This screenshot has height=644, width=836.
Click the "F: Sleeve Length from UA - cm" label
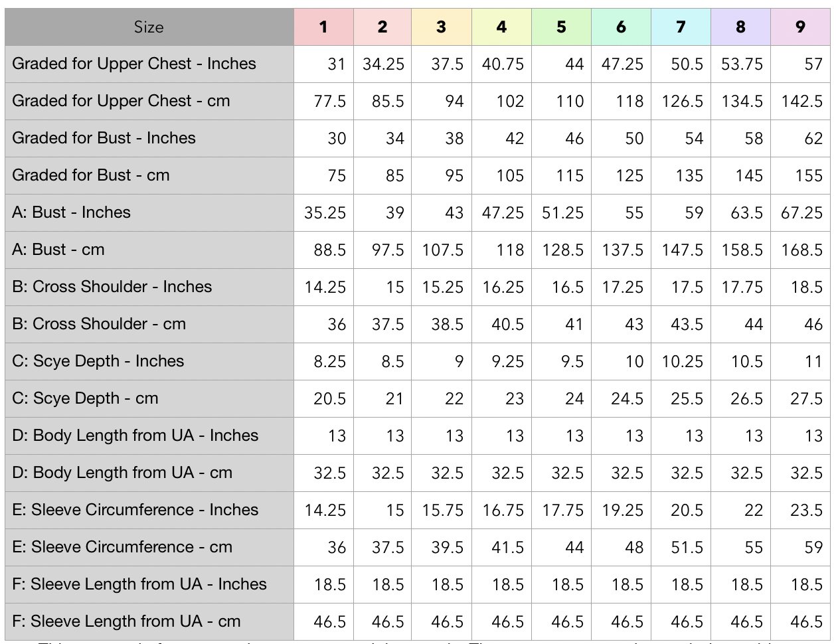126,621
